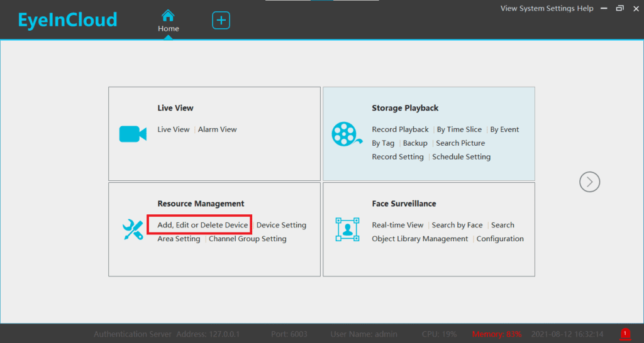Open the red alarm notification icon

[625, 334]
